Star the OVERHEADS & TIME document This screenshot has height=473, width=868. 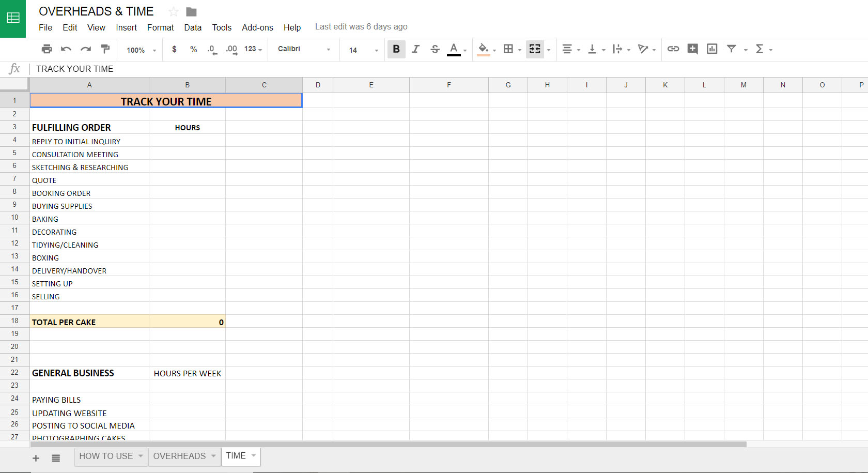pos(174,11)
